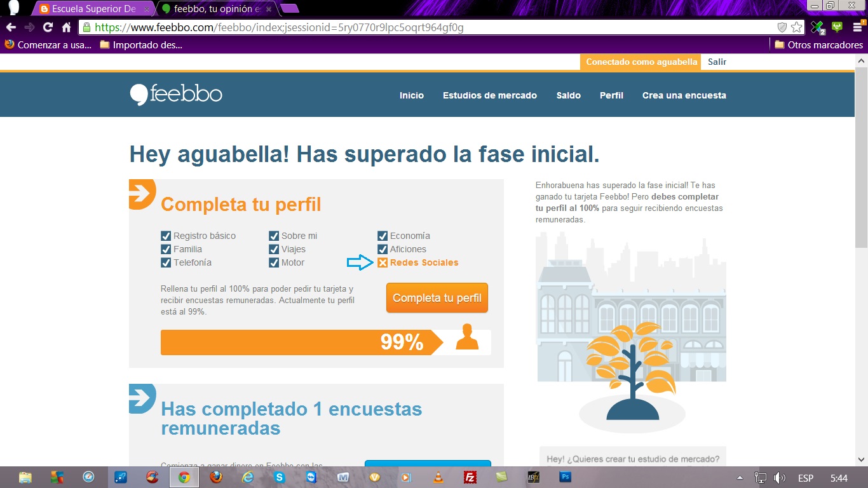Click the 99% profile progress bar

[299, 342]
